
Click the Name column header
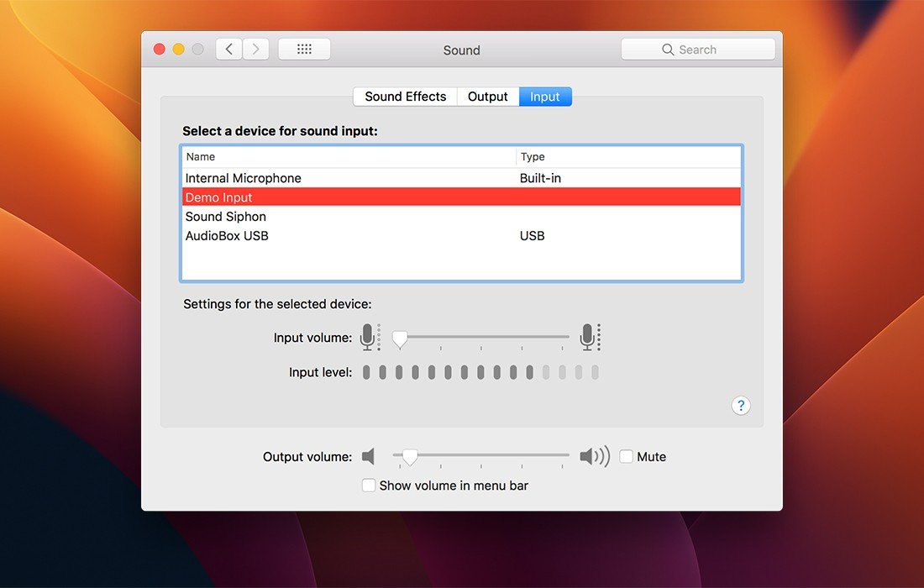coord(202,157)
